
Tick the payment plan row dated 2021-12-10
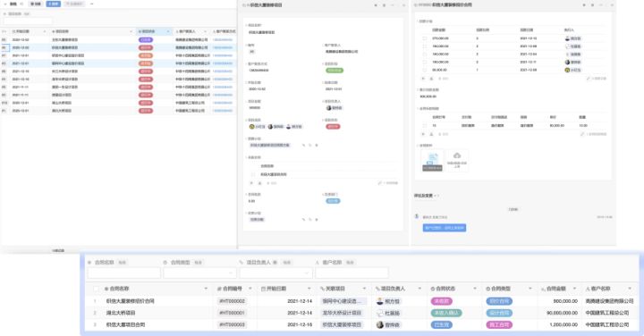pyautogui.click(x=424, y=38)
